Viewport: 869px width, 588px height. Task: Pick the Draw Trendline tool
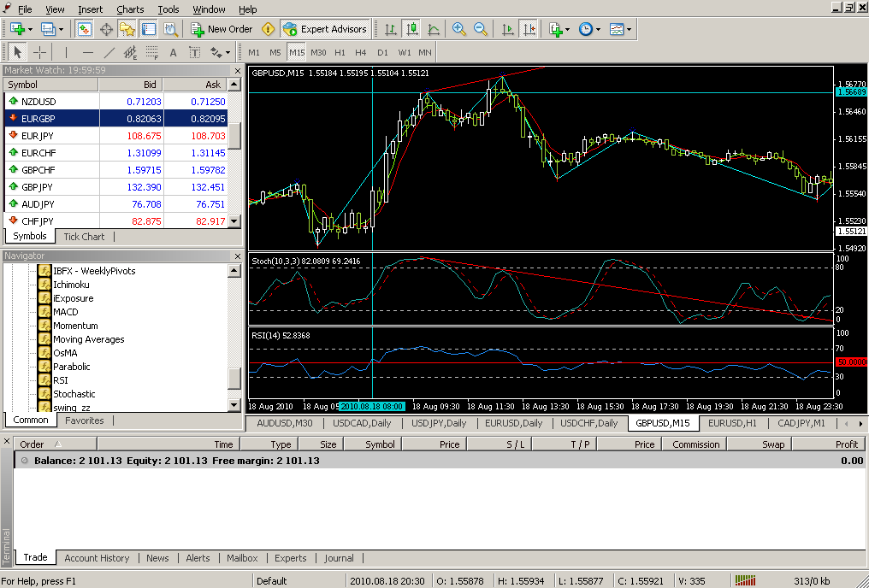pos(109,52)
